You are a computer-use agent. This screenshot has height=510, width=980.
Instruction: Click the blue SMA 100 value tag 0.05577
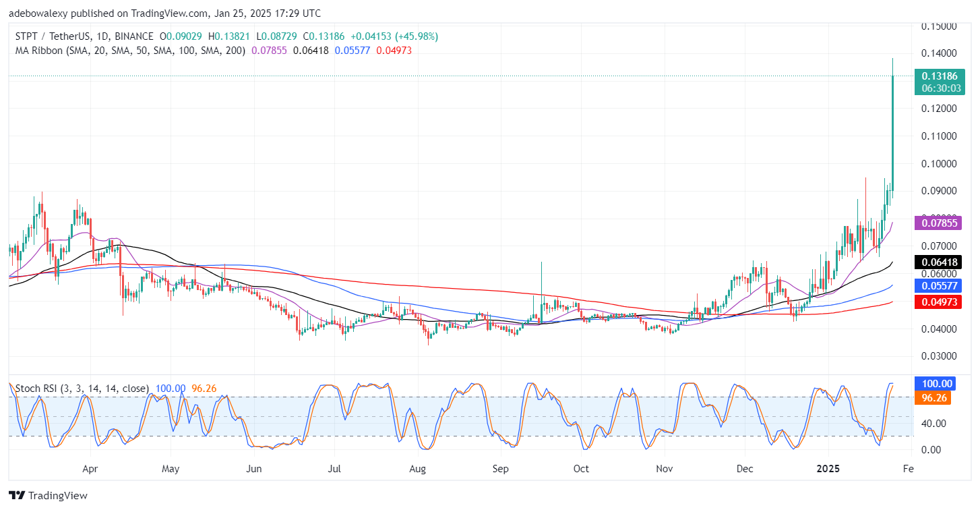click(937, 285)
